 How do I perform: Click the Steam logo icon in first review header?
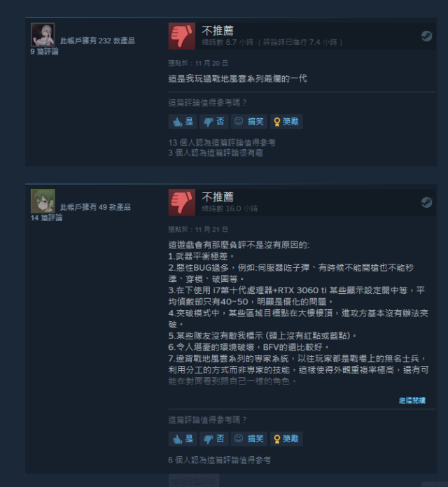click(426, 36)
